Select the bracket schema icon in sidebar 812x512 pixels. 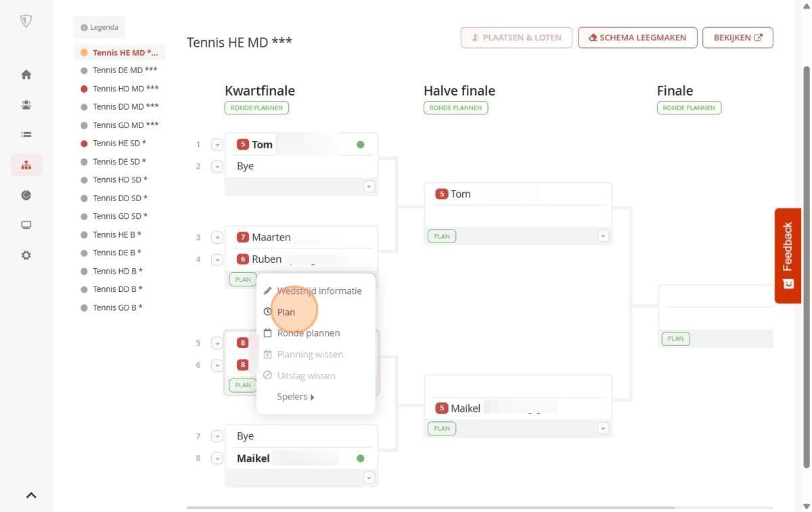click(x=26, y=165)
